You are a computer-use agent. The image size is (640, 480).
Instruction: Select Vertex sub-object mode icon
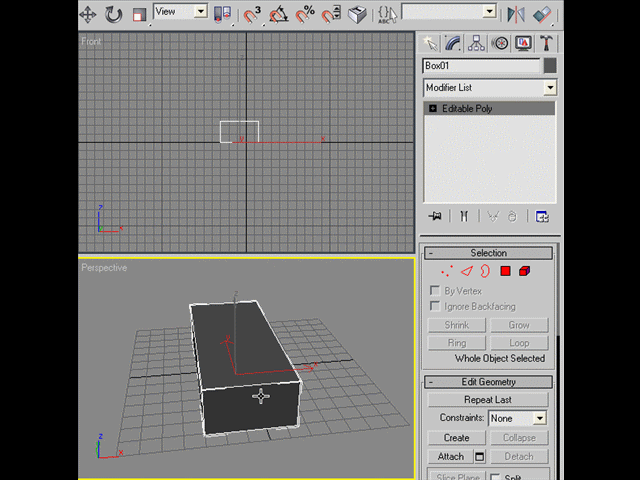click(447, 271)
